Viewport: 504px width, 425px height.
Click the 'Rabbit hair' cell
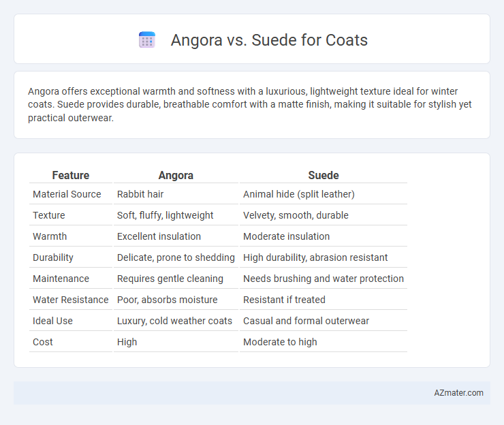point(140,194)
